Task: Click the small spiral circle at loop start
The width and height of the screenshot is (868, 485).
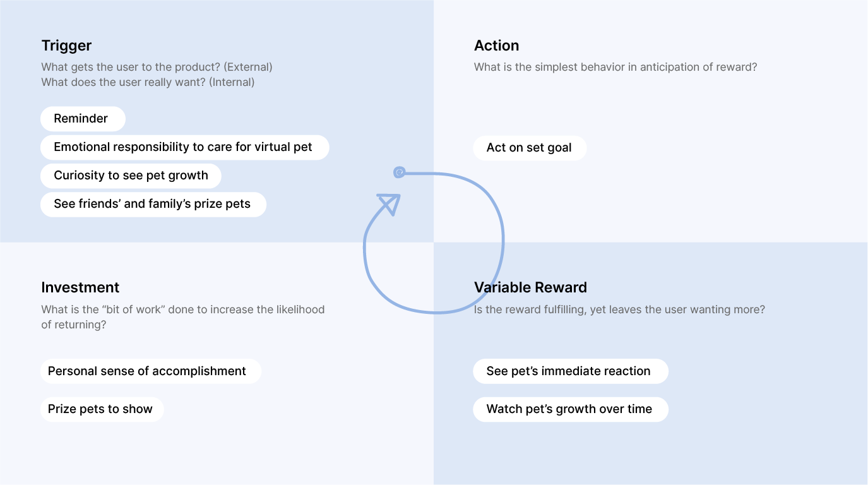Action: [x=399, y=172]
